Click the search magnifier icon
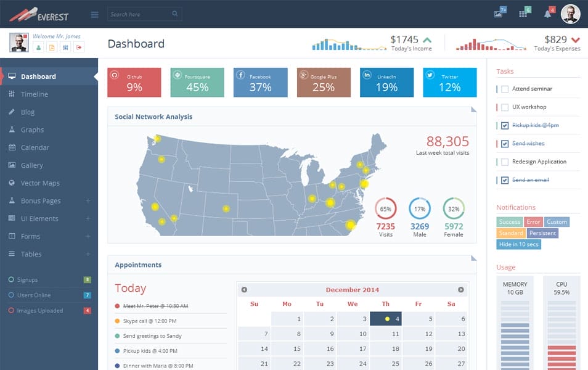The image size is (588, 370). 175,14
